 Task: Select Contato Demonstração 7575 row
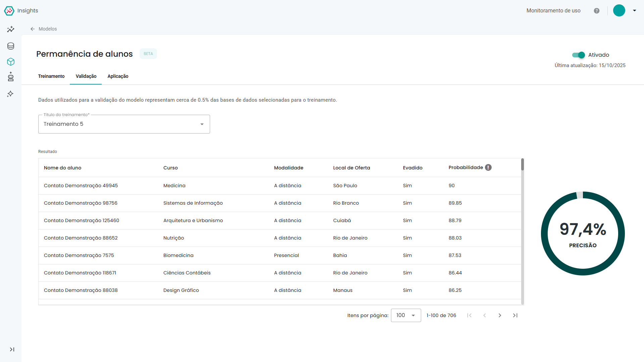click(280, 255)
